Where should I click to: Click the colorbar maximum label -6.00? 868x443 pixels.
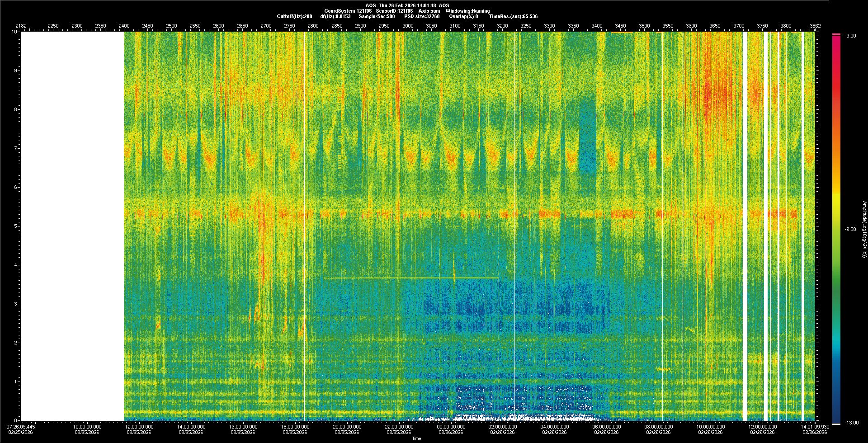850,36
